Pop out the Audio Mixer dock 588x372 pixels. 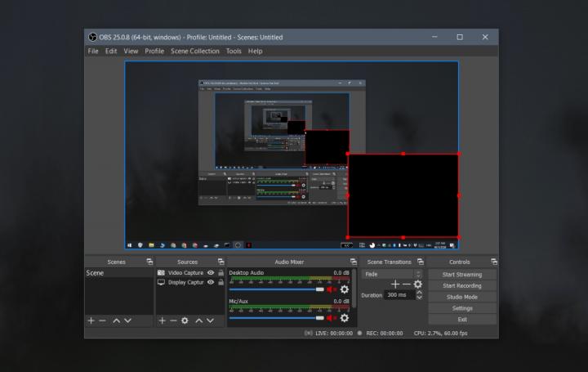354,262
